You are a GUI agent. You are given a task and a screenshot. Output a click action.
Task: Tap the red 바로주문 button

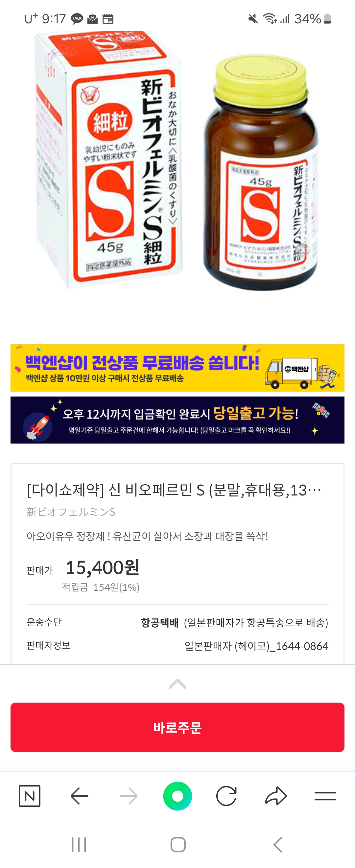pos(177,727)
